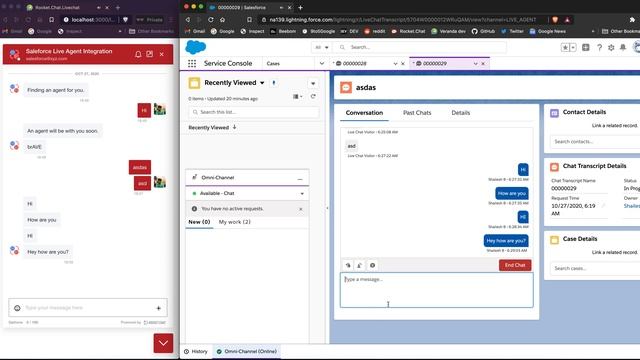Click the Chat Transcript Details panel icon
The image size is (640, 360).
coord(554,167)
